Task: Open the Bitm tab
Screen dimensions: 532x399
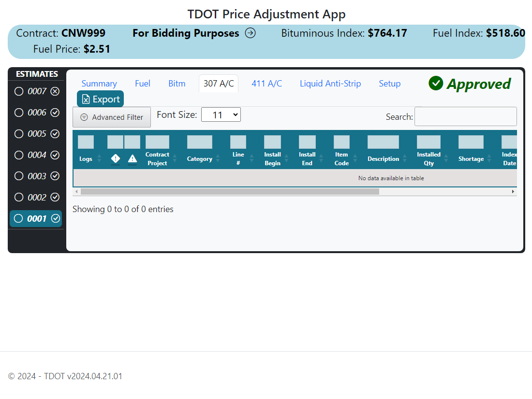Action: (x=177, y=84)
